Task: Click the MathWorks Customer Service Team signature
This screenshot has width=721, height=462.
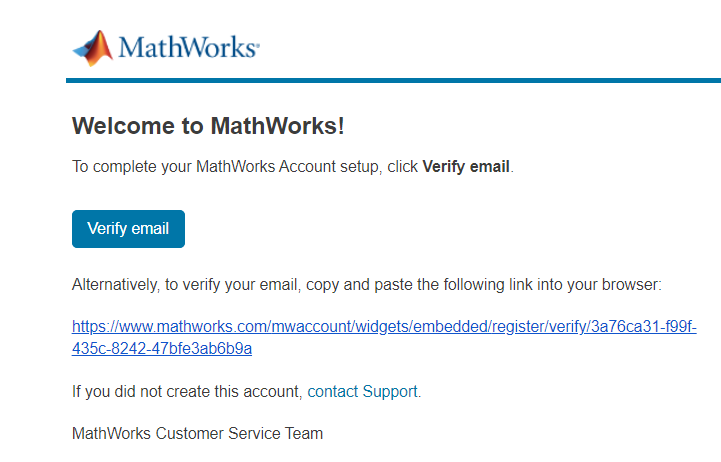Action: click(198, 433)
